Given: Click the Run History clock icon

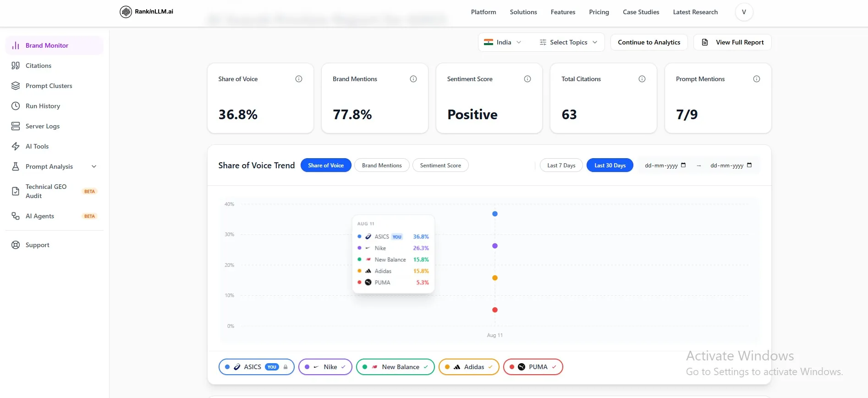Looking at the screenshot, I should 16,106.
